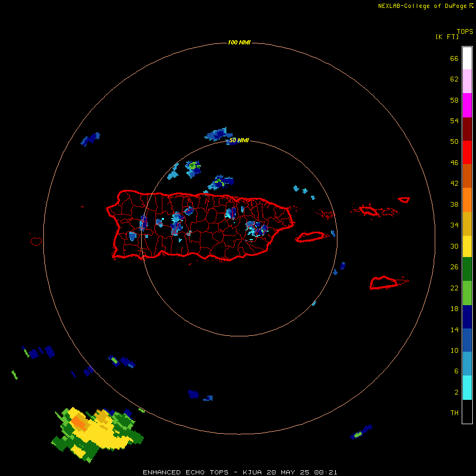This screenshot has width=476, height=476.
Task: Click the orange core of the southwest storm
Action: [x=79, y=423]
